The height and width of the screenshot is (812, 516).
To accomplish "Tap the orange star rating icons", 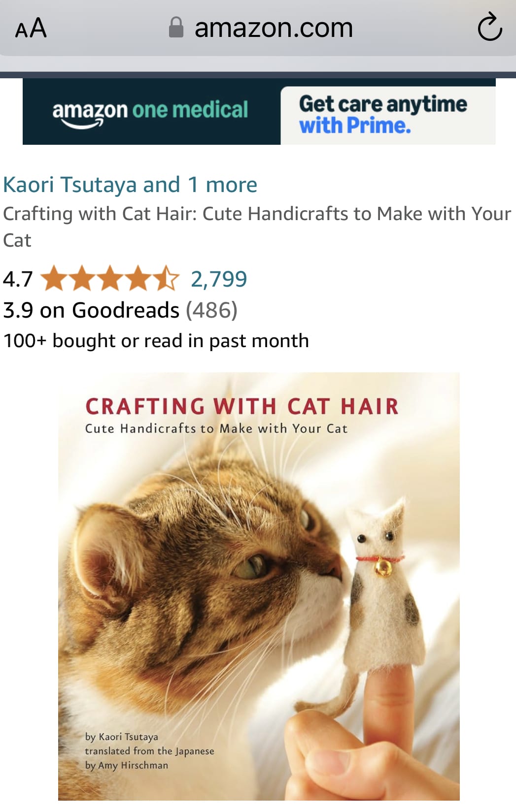I will (110, 279).
